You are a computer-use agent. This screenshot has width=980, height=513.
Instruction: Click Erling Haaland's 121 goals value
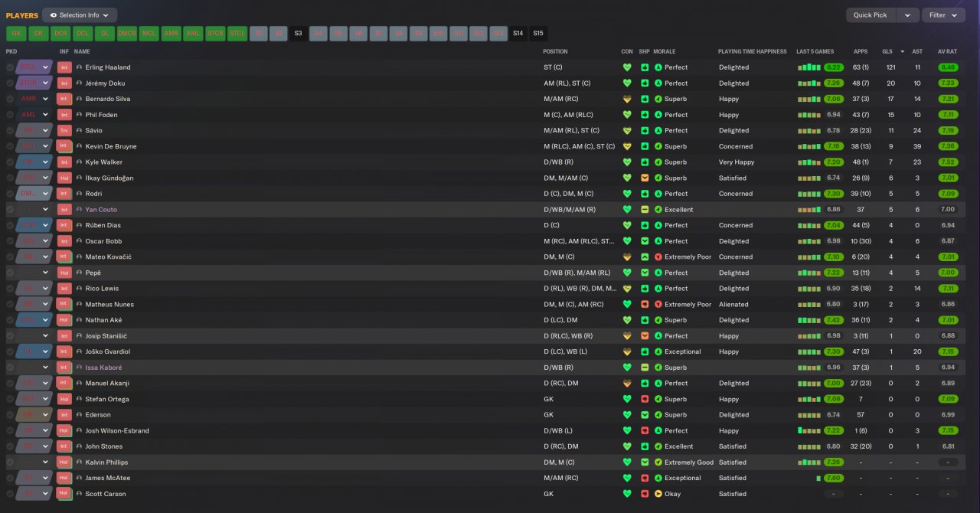coord(891,67)
